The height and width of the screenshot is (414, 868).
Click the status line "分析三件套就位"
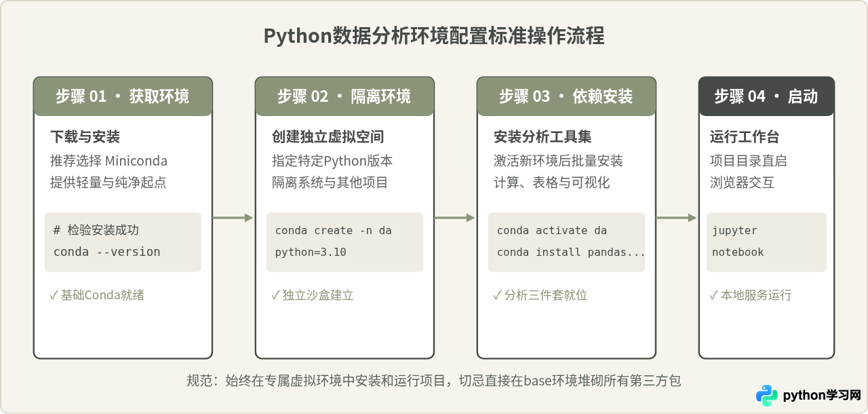pyautogui.click(x=540, y=295)
